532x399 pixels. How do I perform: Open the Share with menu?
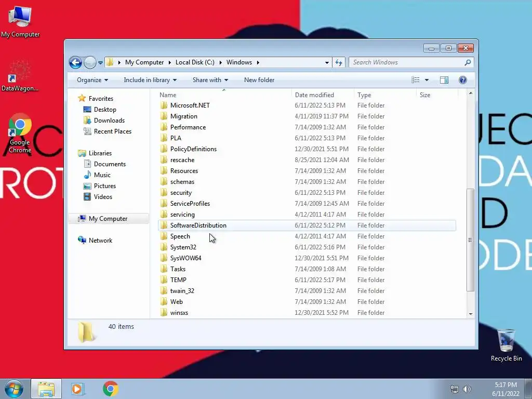(210, 80)
